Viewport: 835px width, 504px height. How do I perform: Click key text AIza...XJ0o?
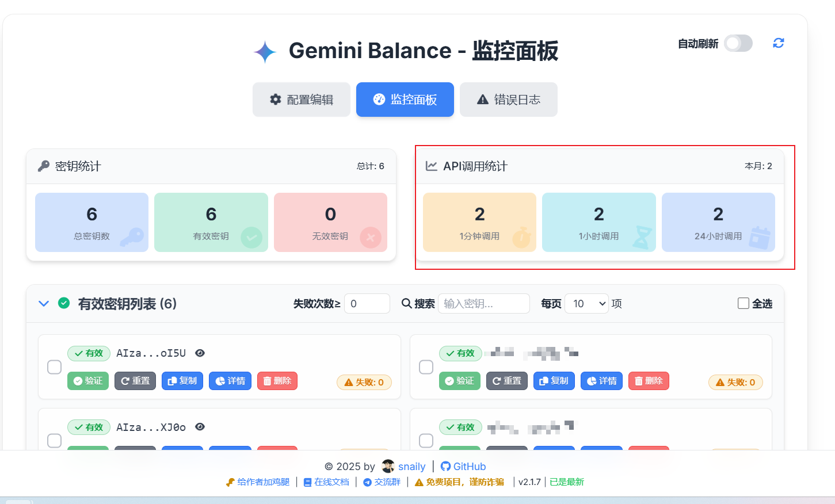click(x=151, y=427)
